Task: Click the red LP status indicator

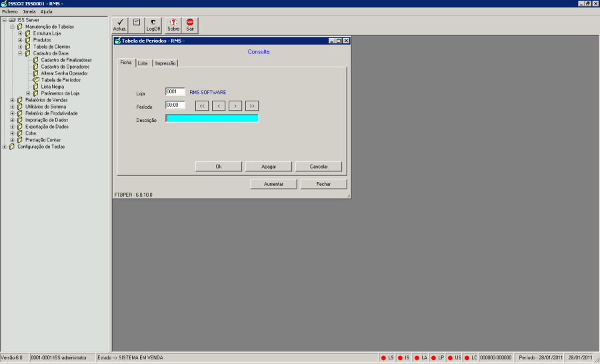Action: pyautogui.click(x=433, y=358)
